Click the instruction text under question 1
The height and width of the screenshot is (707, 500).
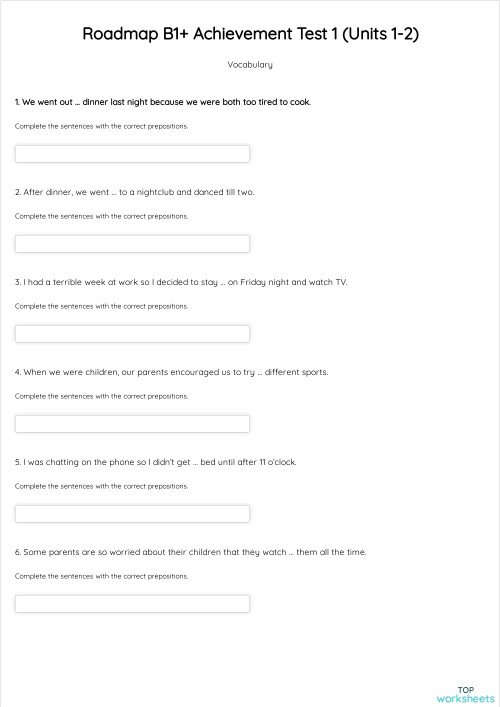point(101,126)
